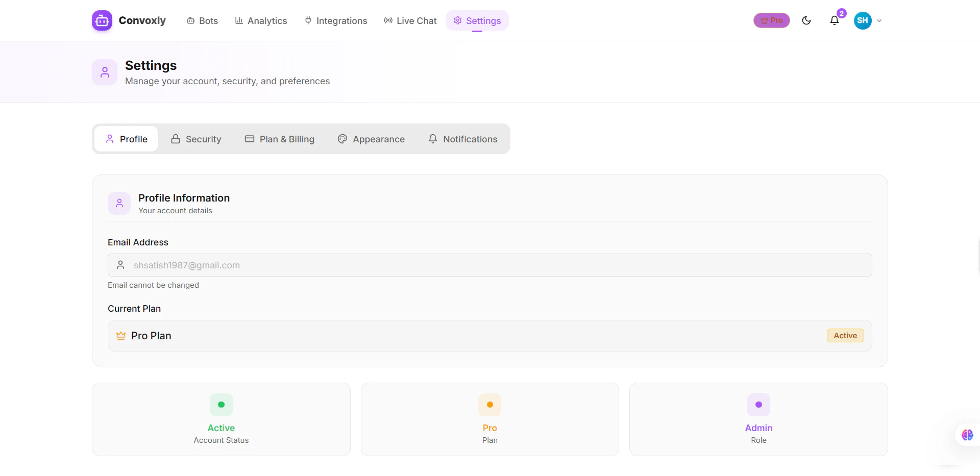
Task: Open the Appearance tab
Action: [x=371, y=139]
